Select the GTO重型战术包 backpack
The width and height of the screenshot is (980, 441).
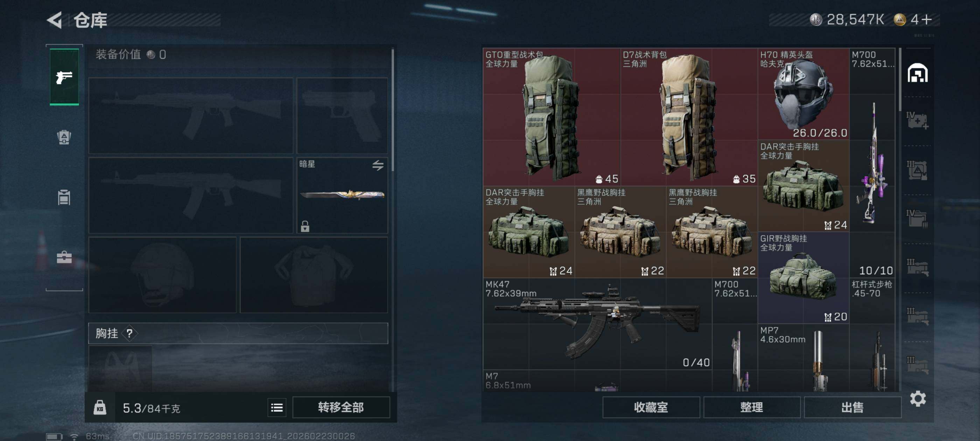[552, 117]
